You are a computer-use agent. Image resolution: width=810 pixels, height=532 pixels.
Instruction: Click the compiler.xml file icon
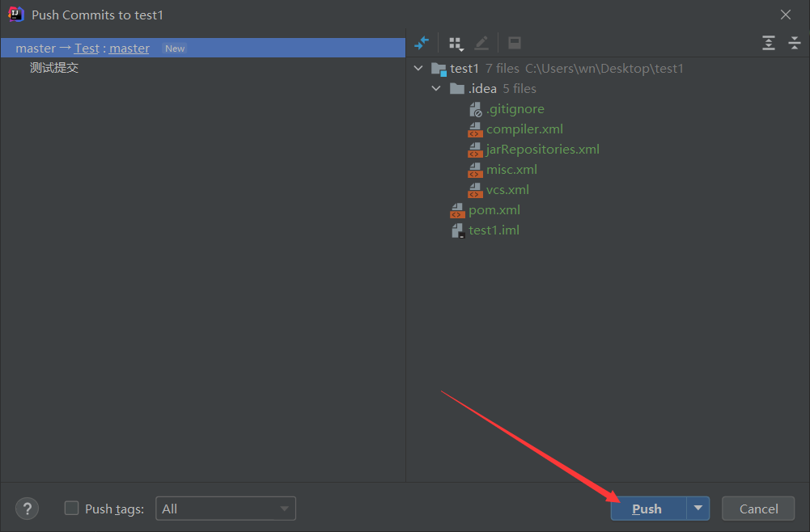coord(475,129)
